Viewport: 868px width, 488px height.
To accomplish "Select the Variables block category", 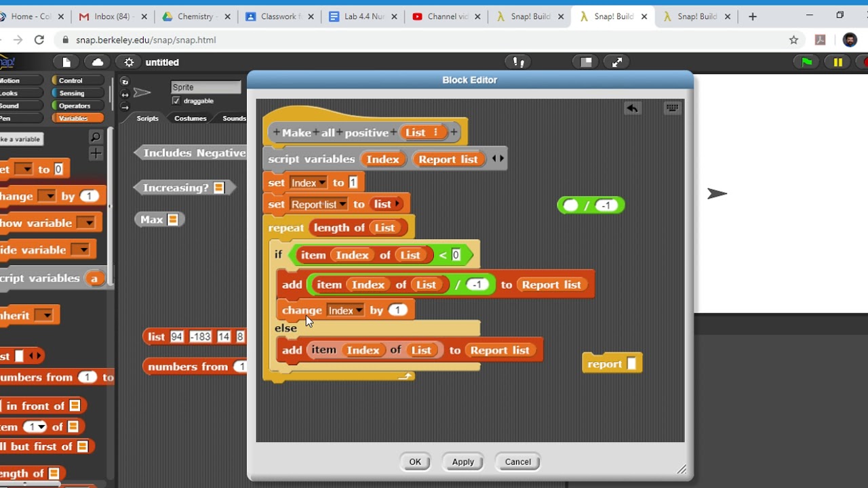I will point(77,119).
